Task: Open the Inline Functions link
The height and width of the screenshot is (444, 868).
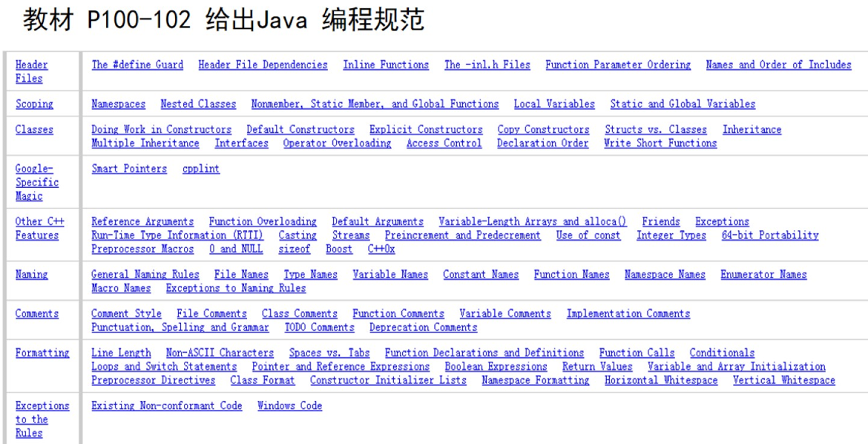Action: (386, 65)
